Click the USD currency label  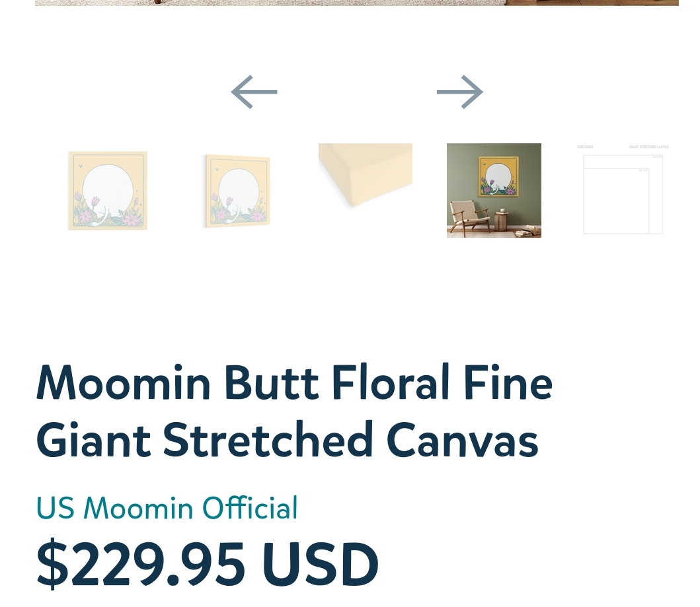pyautogui.click(x=321, y=565)
